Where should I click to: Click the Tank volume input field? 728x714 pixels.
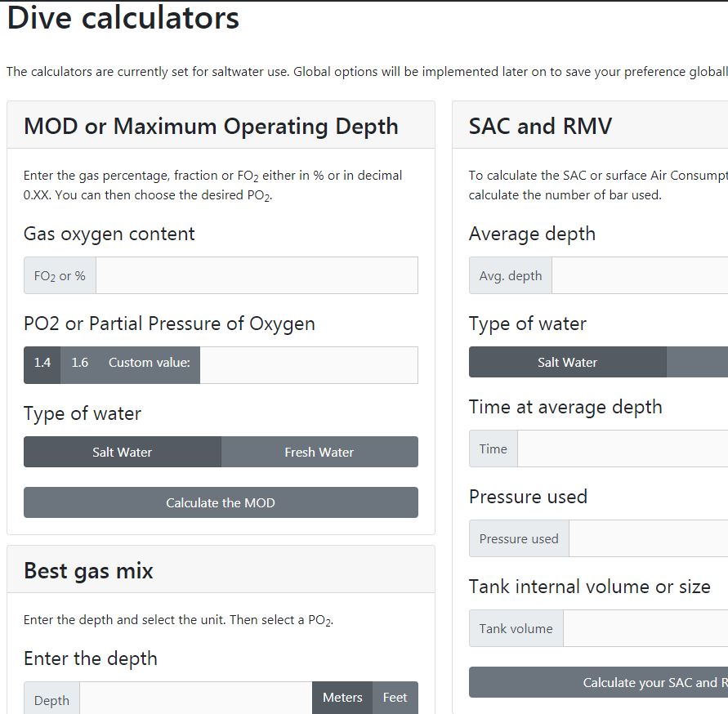coord(645,627)
